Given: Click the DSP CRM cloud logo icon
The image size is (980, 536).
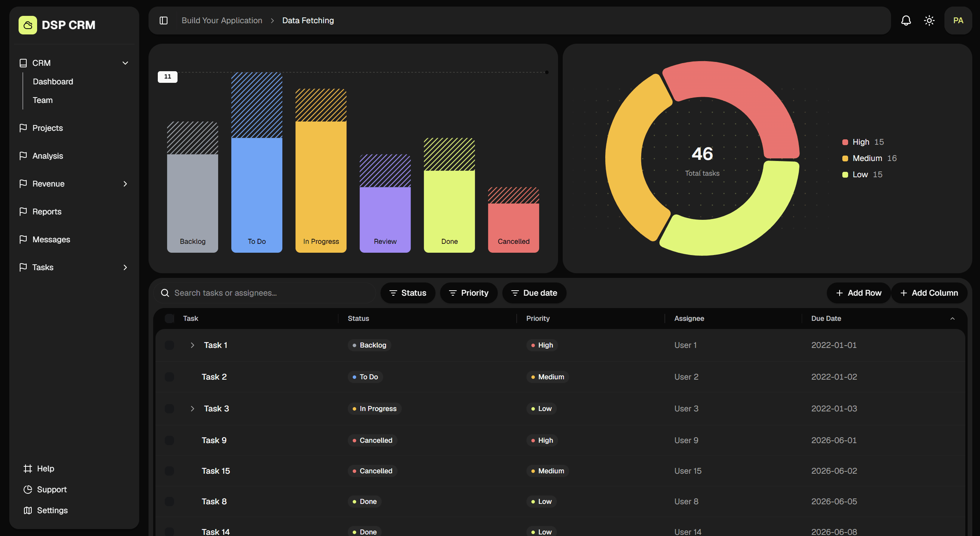Looking at the screenshot, I should (28, 25).
